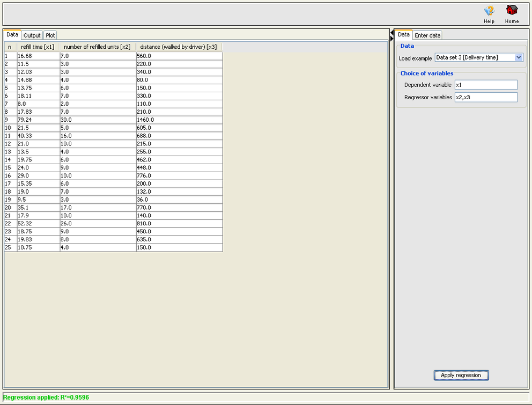Select the Data tab on the right panel
This screenshot has height=405, width=532.
pos(403,34)
